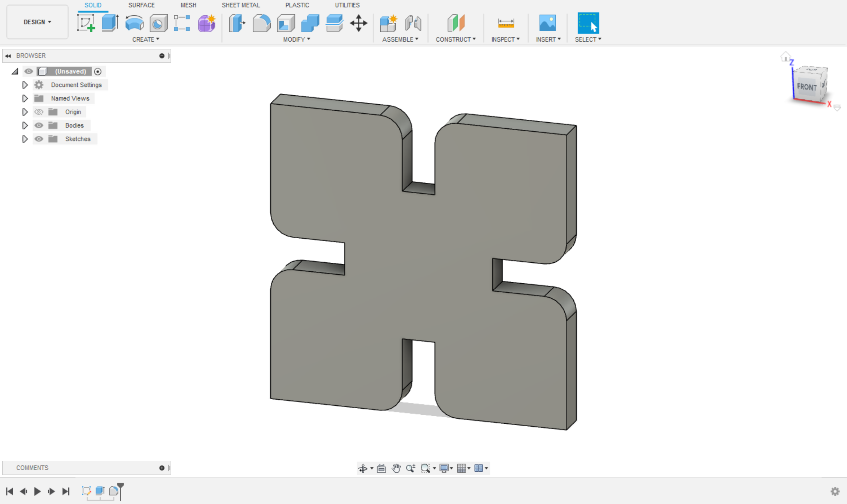Switch to the MESH tab
Screen dimensions: 847x504
188,5
